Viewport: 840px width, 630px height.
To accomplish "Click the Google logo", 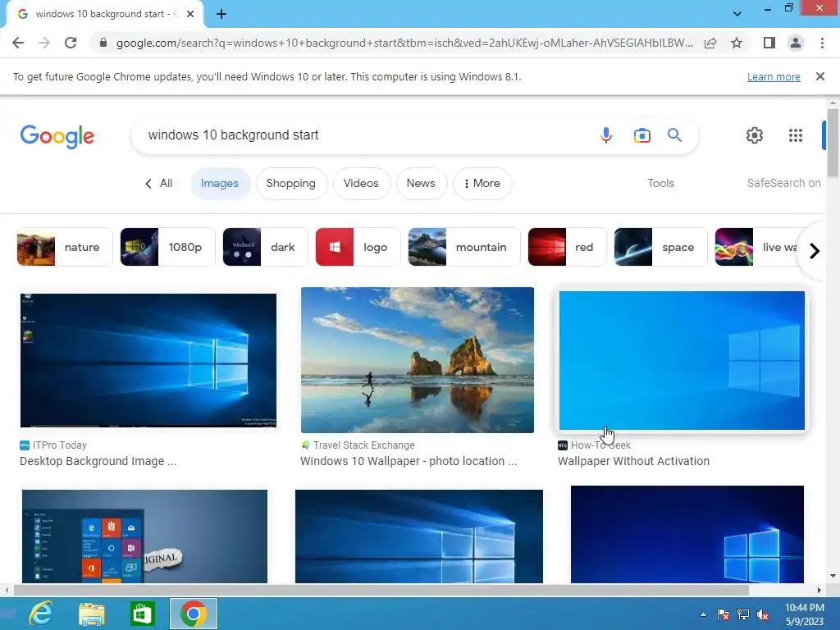I will (57, 137).
